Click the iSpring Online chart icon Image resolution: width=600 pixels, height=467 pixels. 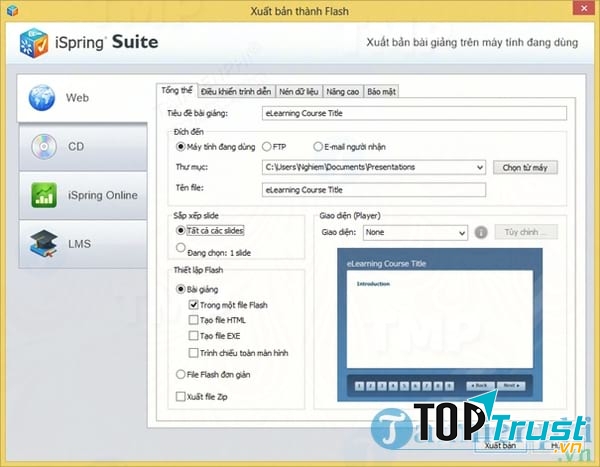43,194
